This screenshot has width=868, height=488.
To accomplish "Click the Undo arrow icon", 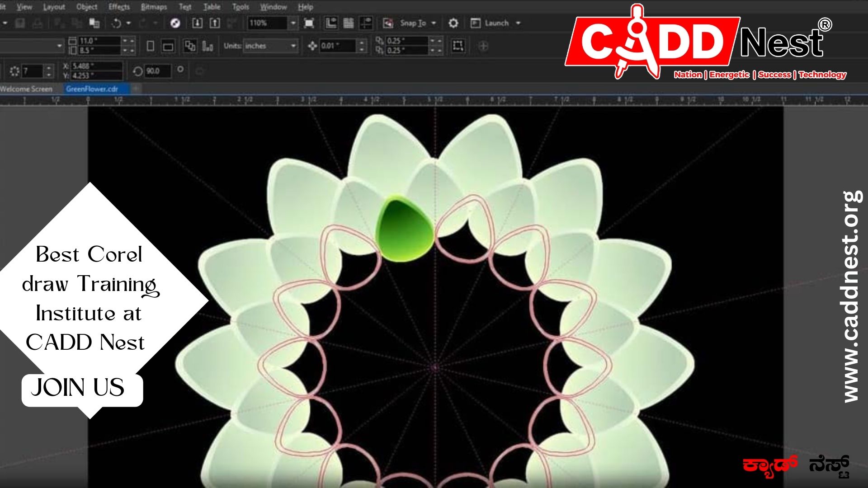I will click(x=117, y=23).
